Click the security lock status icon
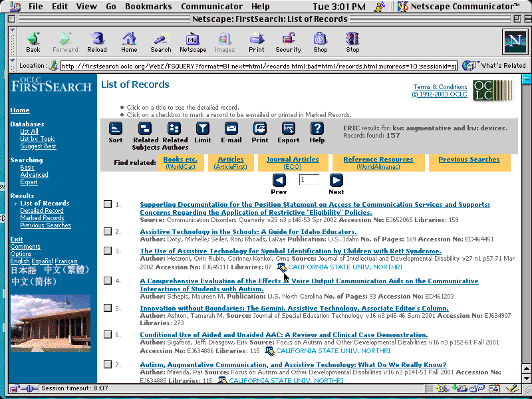 (x=15, y=388)
